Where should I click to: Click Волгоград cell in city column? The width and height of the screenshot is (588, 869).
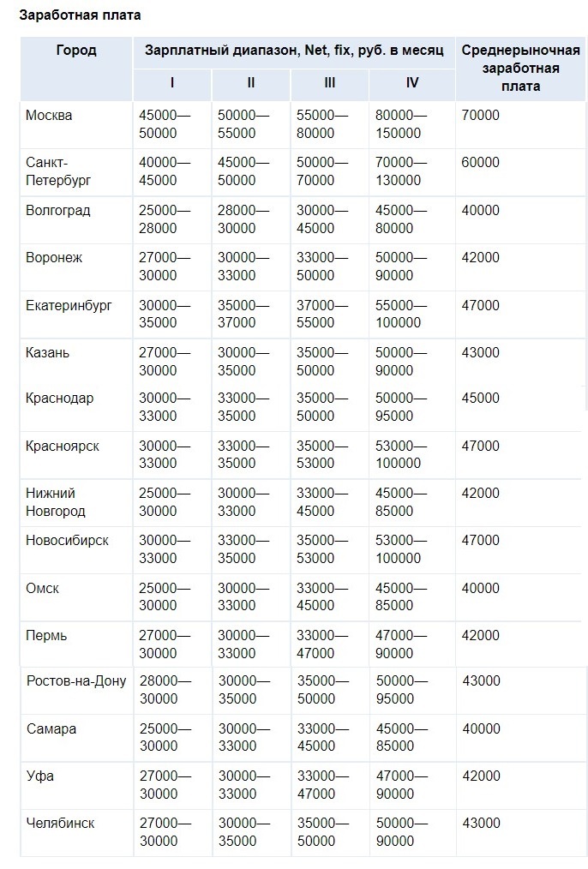coord(57,210)
